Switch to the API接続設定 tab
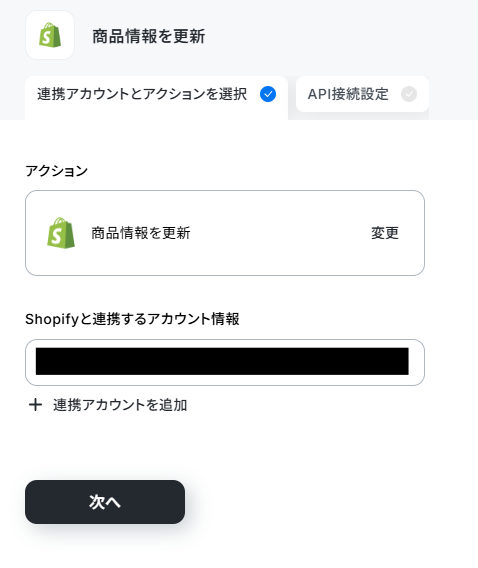Screen dimensions: 478x568 (362, 94)
